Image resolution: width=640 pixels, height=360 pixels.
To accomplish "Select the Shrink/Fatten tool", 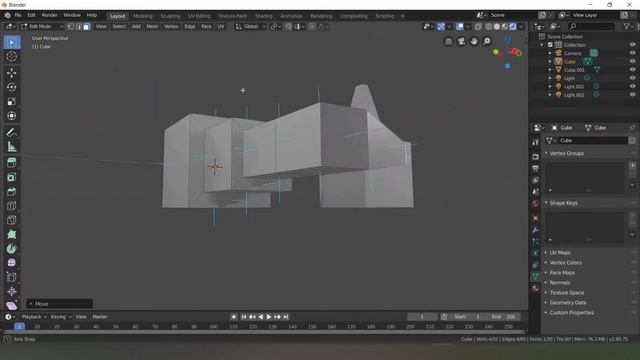I will pyautogui.click(x=12, y=291).
